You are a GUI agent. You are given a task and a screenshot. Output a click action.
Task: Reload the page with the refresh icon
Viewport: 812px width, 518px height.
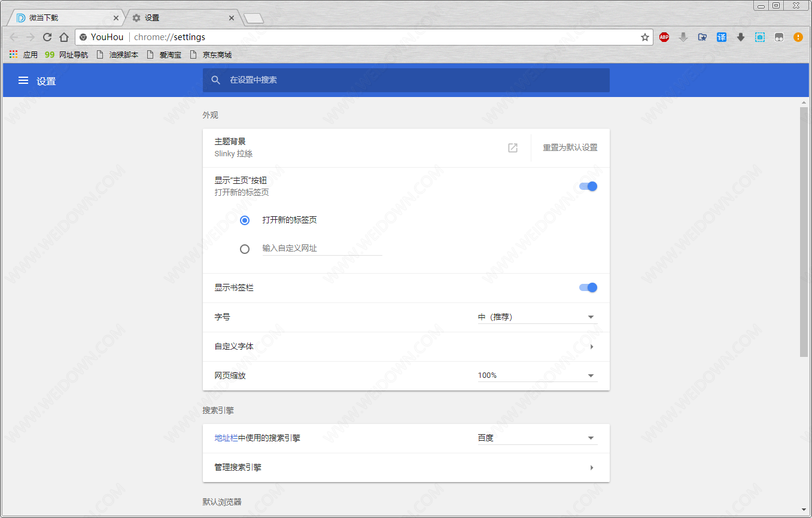point(47,37)
